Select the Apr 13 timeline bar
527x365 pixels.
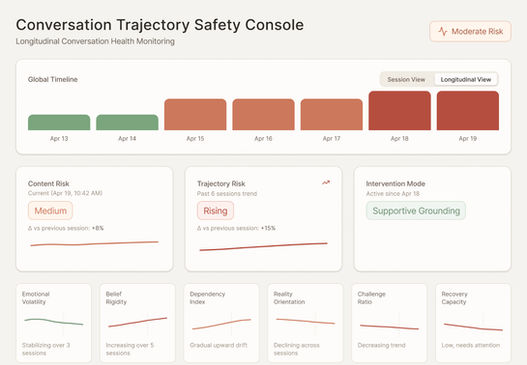click(59, 122)
